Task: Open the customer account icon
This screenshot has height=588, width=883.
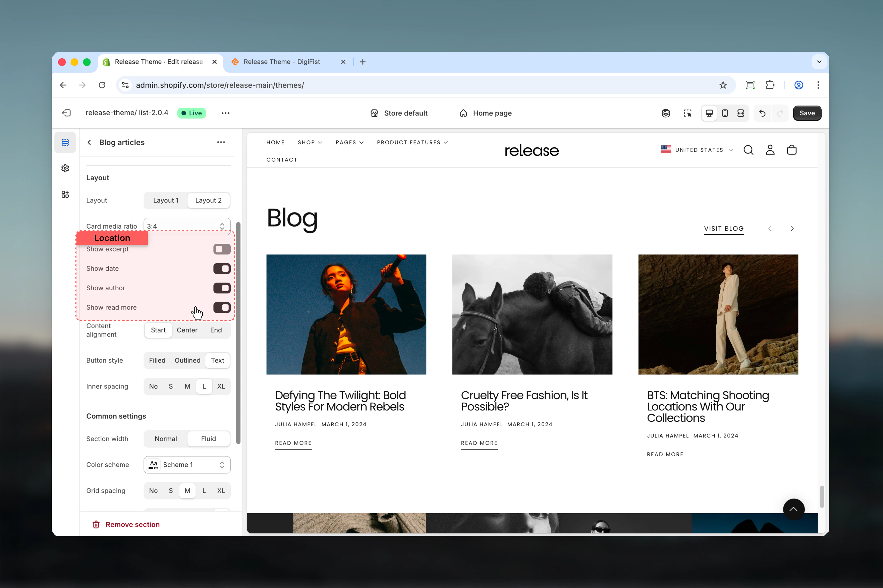Action: 770,150
